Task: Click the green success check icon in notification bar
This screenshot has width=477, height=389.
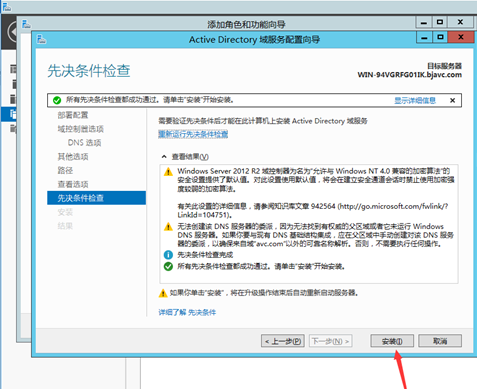Action: pos(57,100)
